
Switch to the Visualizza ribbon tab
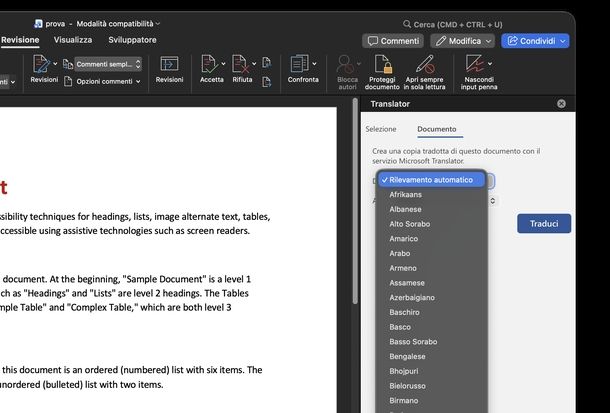tap(73, 40)
